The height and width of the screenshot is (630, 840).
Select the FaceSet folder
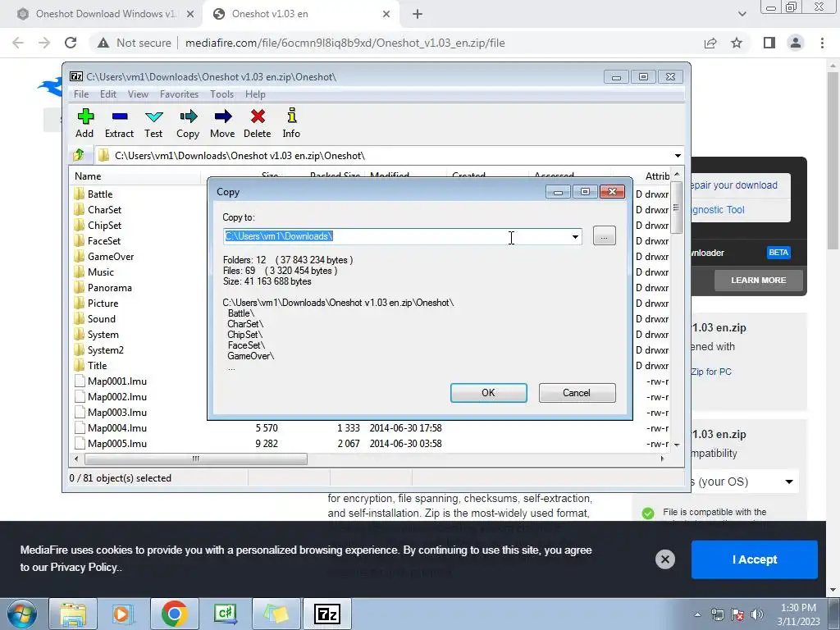pyautogui.click(x=97, y=240)
